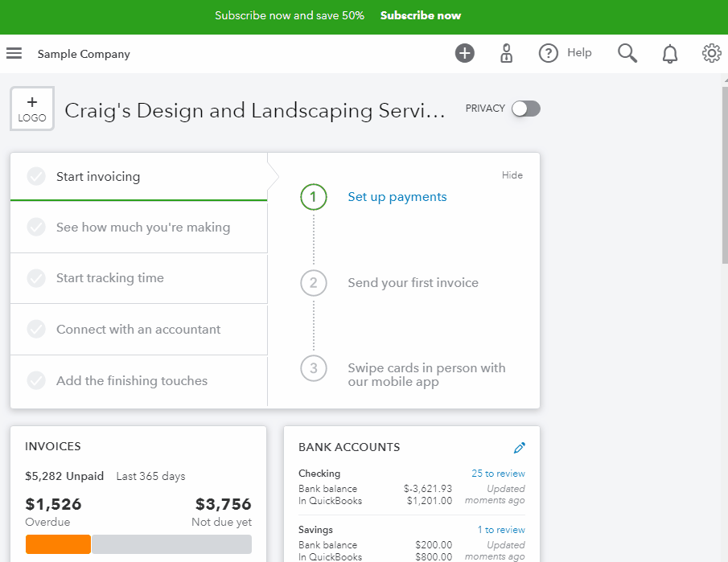Screen dimensions: 728x562
Task: Open the Set up payments link
Action: click(x=397, y=197)
